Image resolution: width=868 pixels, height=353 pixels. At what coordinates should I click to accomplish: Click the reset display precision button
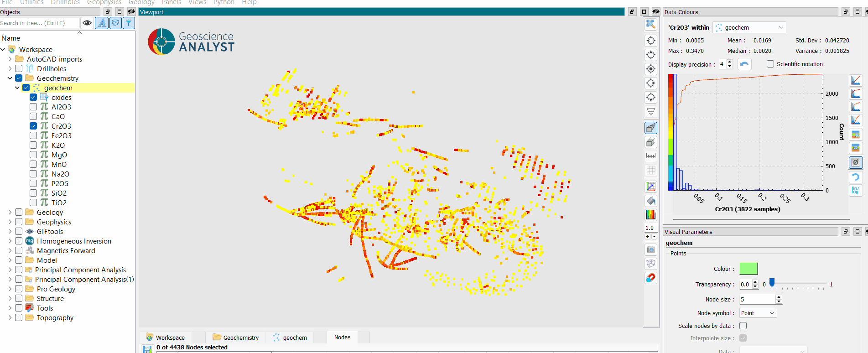pos(744,64)
